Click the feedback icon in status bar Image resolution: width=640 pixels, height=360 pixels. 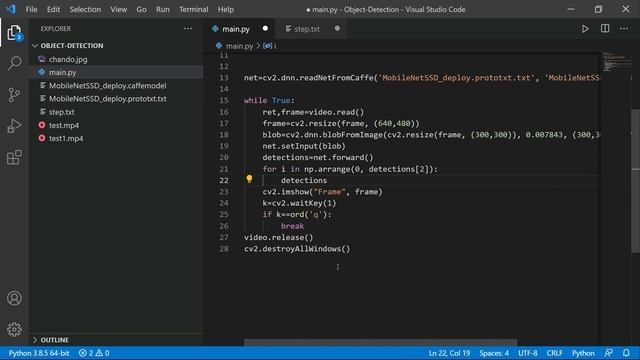pos(609,353)
